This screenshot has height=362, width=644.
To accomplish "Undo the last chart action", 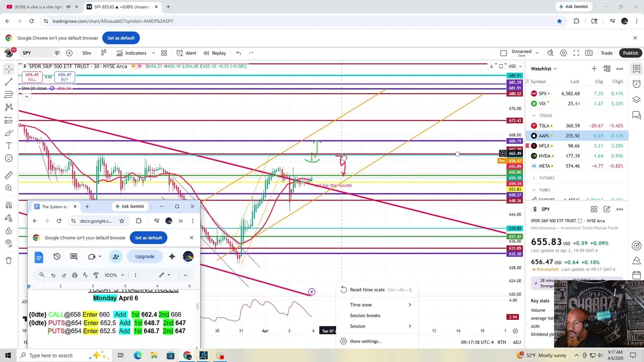I will (x=238, y=53).
